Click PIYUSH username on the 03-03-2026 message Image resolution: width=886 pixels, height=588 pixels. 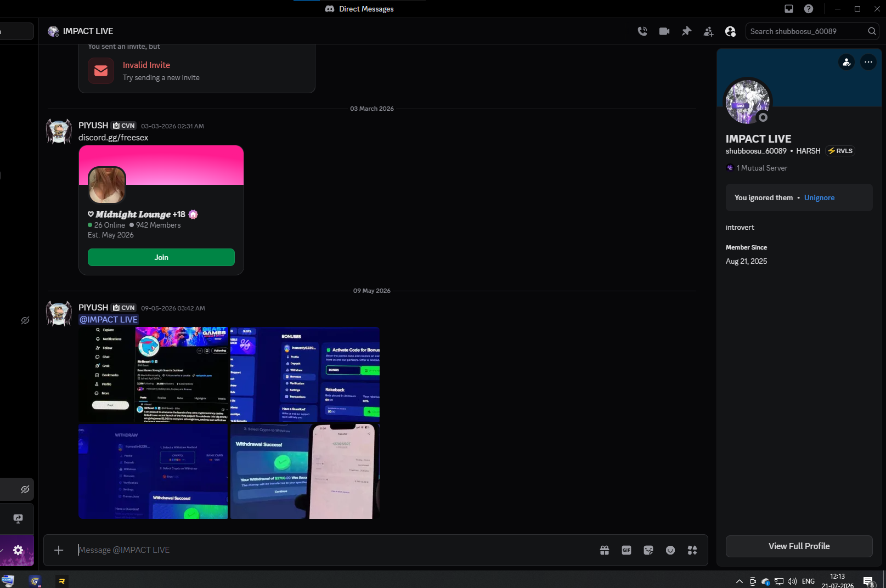point(93,126)
